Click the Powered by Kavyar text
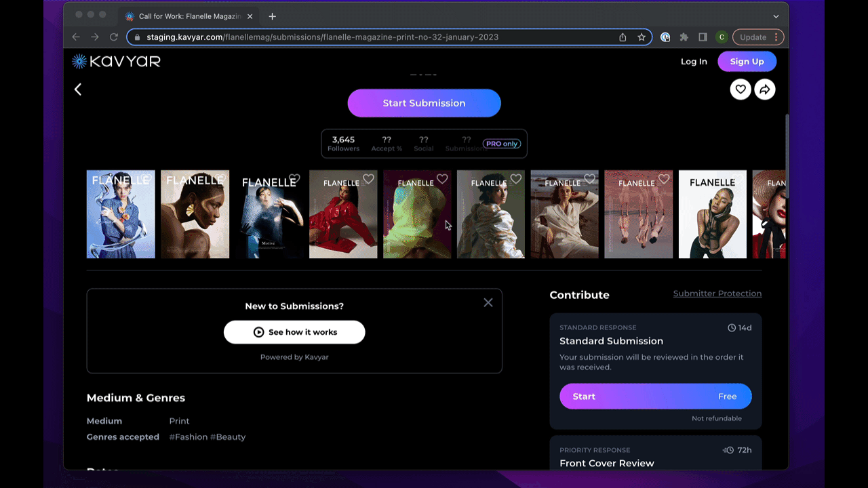The height and width of the screenshot is (488, 868). [294, 357]
